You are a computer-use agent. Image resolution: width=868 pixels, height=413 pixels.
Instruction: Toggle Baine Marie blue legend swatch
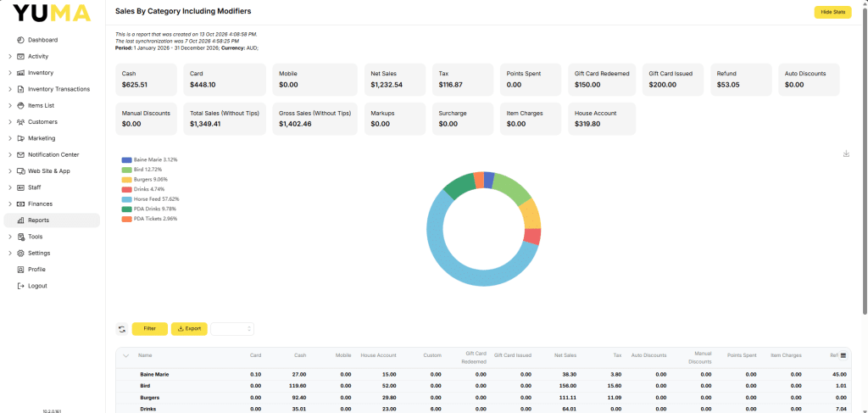coord(126,159)
